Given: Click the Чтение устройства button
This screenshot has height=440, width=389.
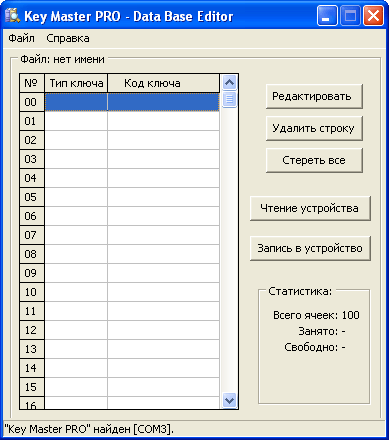Looking at the screenshot, I should click(310, 208).
